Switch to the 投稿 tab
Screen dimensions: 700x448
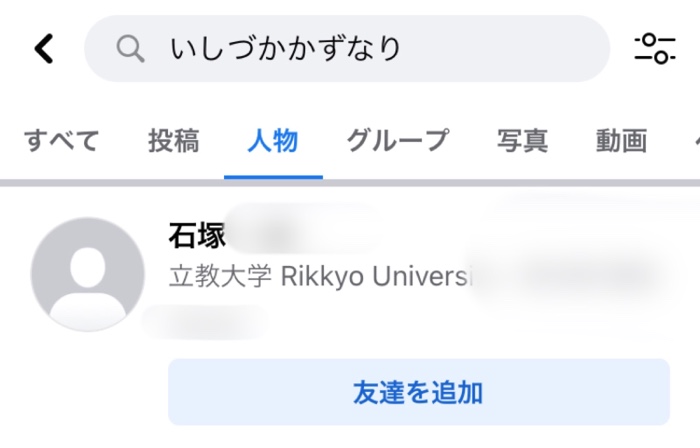174,141
